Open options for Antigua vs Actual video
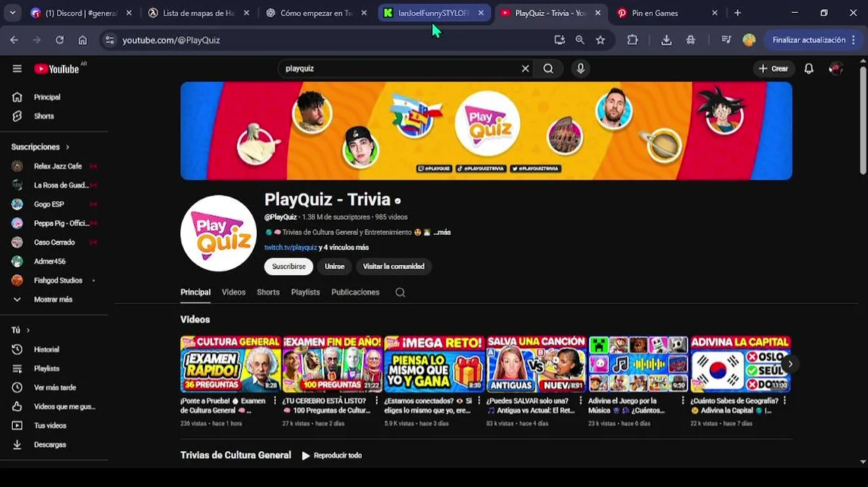Screen dimensions: 868x487 (x=580, y=401)
